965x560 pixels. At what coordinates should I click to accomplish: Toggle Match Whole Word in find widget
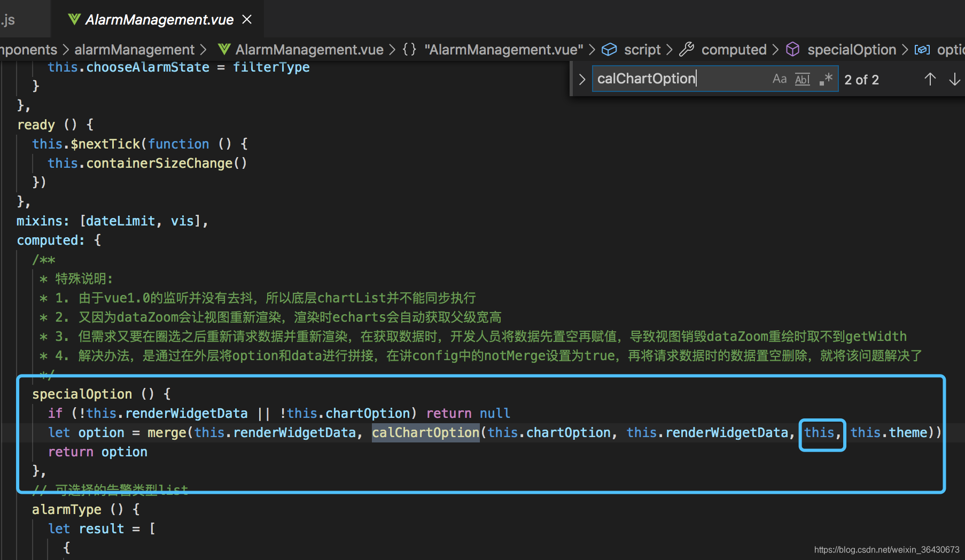pos(803,79)
